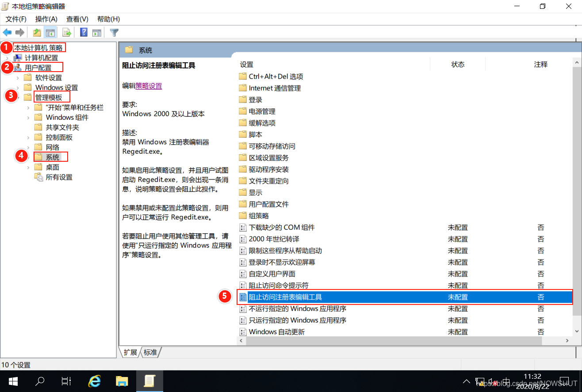Viewport: 582px width, 392px height.
Task: Switch to the 扩展 tab
Action: coord(130,352)
